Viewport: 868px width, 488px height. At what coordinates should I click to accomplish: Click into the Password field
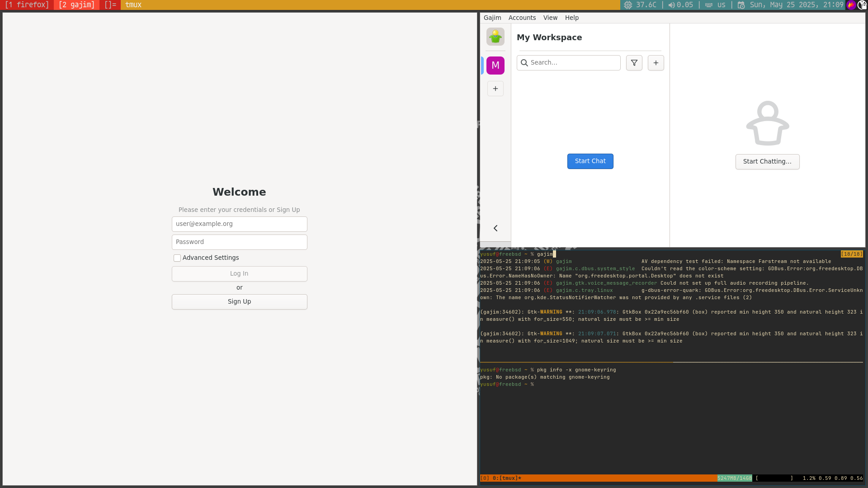[239, 242]
